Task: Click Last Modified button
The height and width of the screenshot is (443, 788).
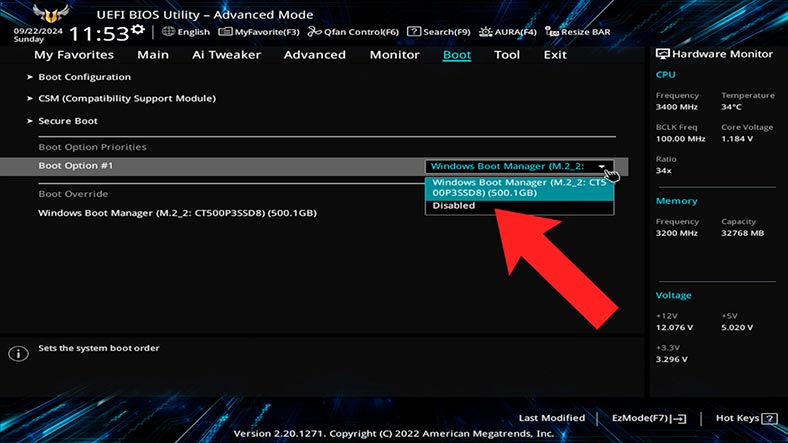Action: point(552,418)
